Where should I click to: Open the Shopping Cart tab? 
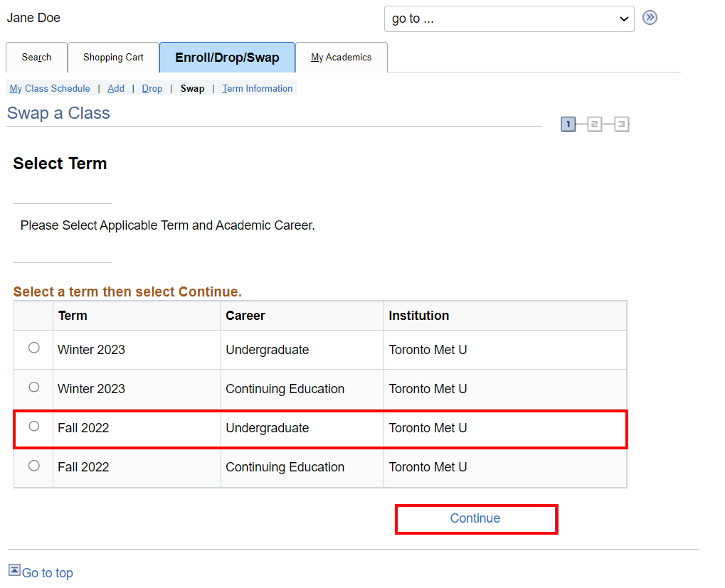tap(113, 58)
